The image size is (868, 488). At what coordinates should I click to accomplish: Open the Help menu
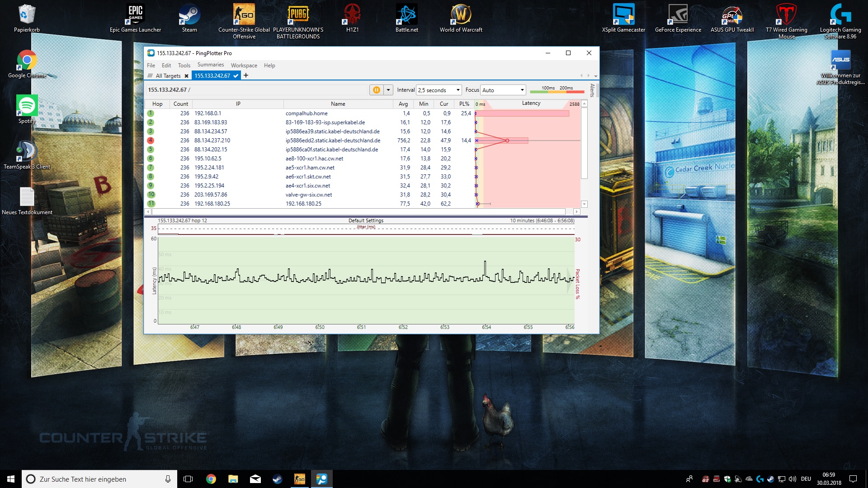pyautogui.click(x=269, y=66)
